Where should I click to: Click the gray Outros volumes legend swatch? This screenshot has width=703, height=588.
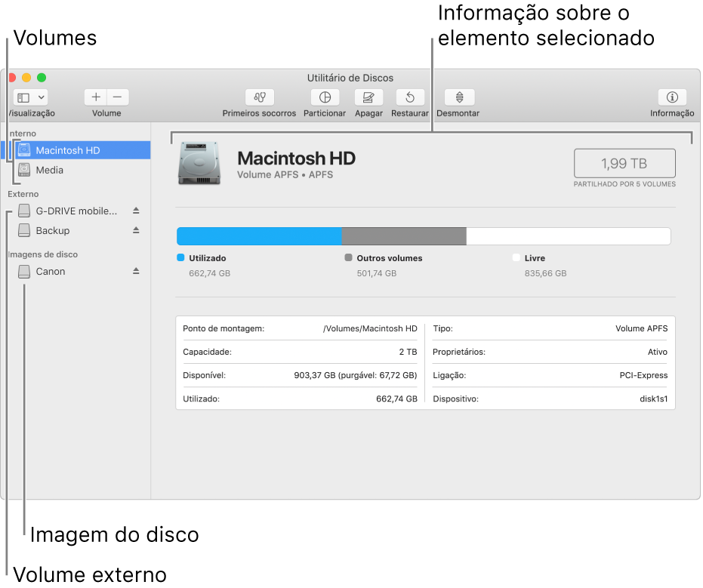pyautogui.click(x=348, y=257)
